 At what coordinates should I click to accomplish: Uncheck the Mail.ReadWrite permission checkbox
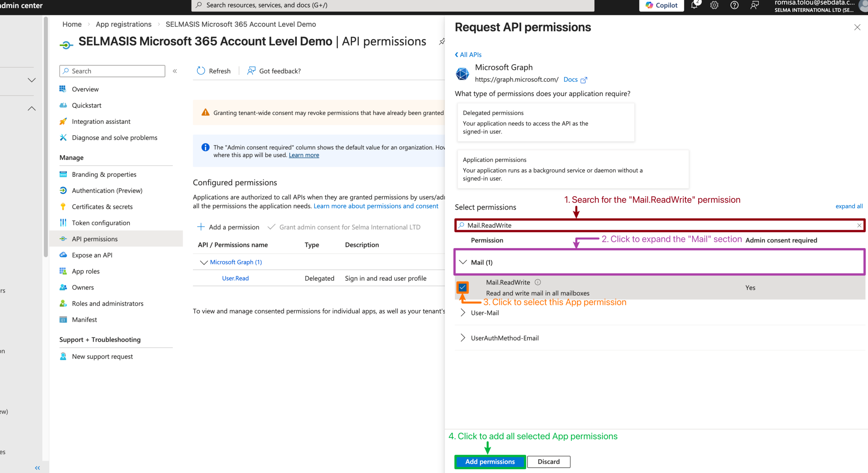pyautogui.click(x=462, y=288)
